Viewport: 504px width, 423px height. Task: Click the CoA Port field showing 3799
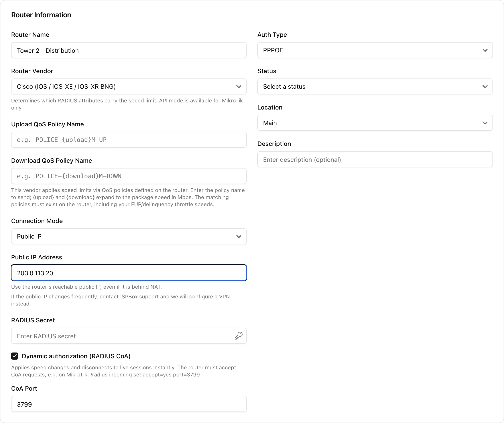coord(129,404)
